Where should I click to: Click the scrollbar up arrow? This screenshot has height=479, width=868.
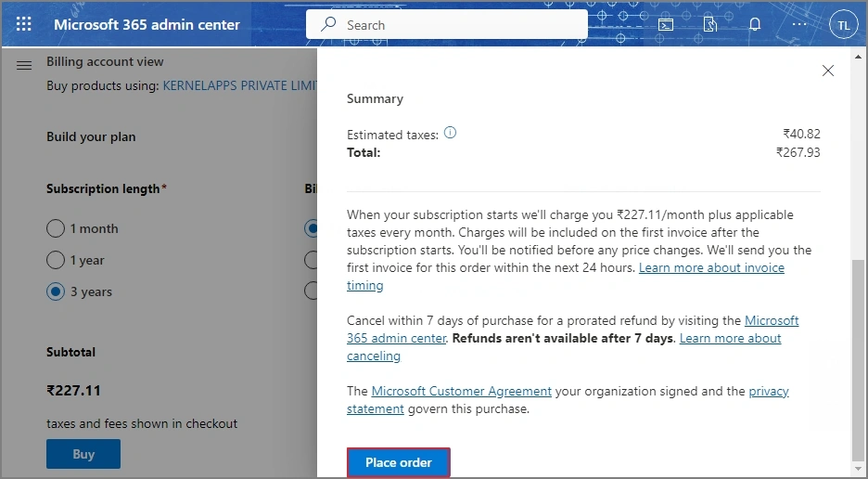click(858, 57)
